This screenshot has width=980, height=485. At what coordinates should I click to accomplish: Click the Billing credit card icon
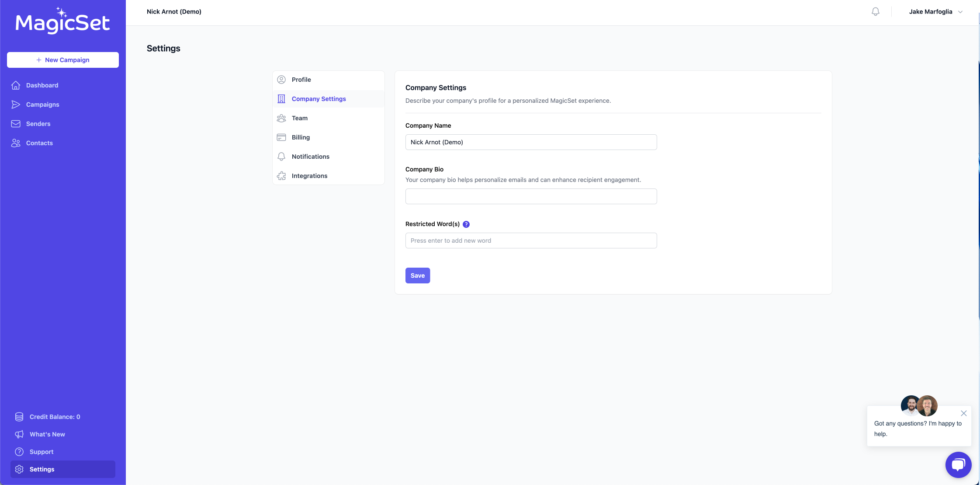281,137
